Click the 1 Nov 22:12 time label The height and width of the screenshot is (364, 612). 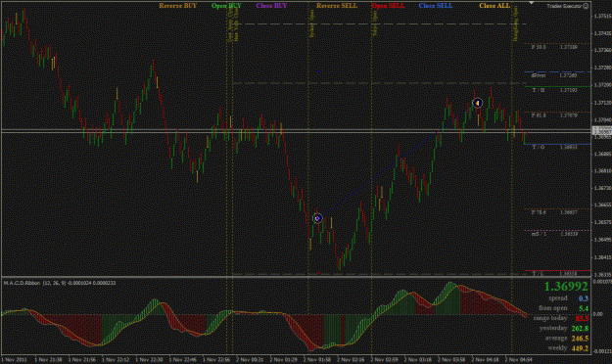pos(116,359)
